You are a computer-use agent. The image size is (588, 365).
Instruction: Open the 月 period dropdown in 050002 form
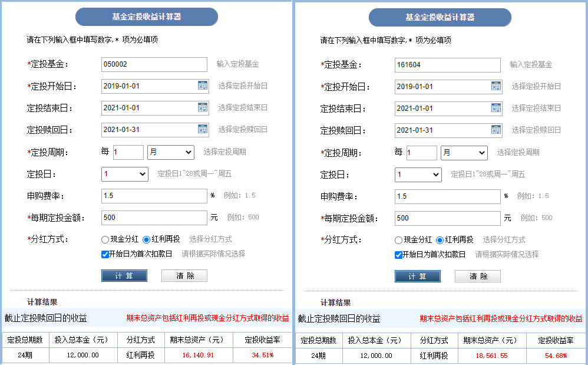[x=171, y=152]
